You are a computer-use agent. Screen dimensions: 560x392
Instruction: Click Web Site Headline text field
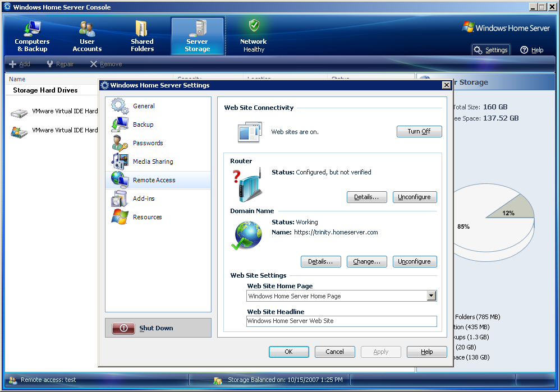[341, 321]
